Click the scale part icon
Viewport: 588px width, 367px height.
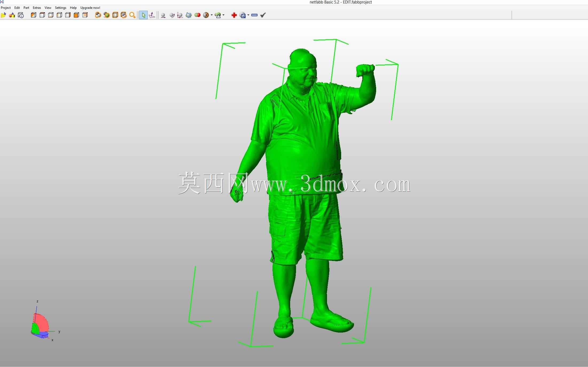pyautogui.click(x=180, y=15)
